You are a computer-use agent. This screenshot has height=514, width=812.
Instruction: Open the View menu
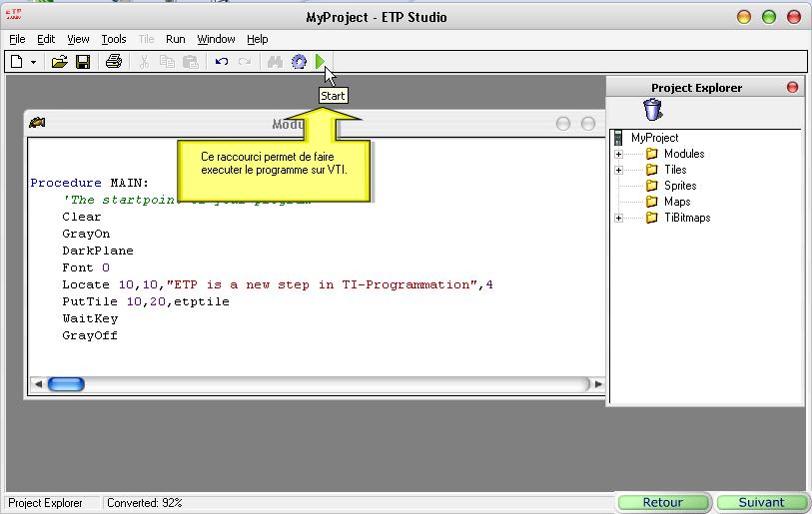coord(78,39)
